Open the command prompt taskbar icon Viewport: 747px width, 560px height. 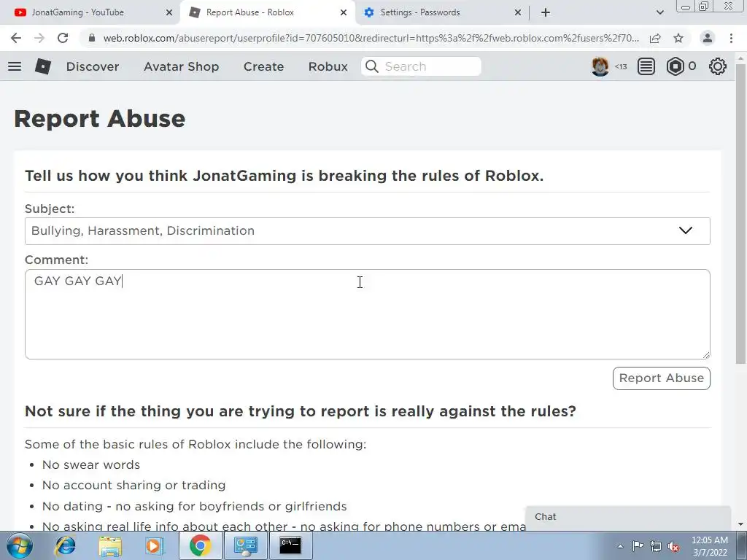coord(290,545)
